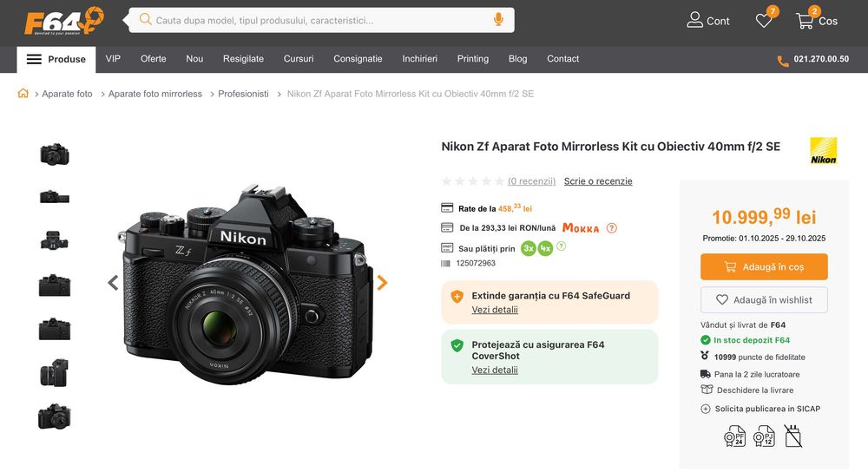Screen dimensions: 868x472
Task: Click the search magnifier icon
Action: 145,20
